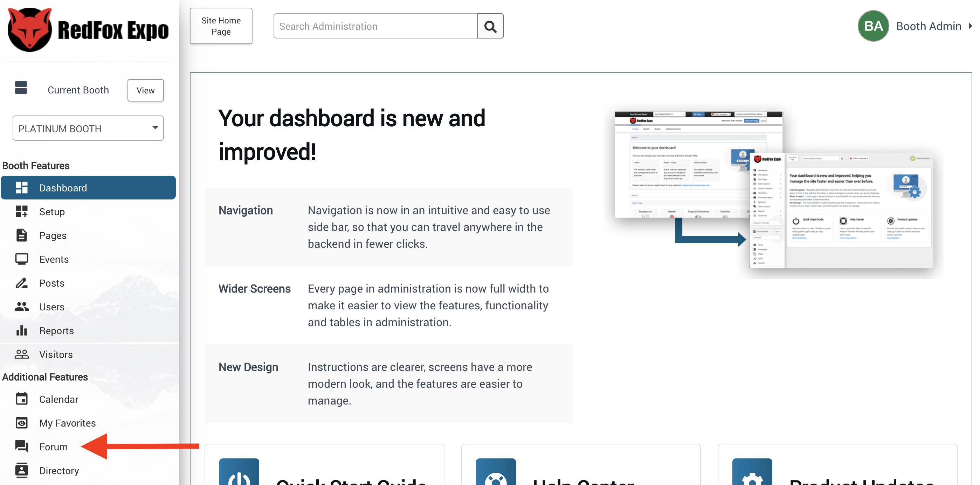Click the New Design heading text
Viewport: 980px width, 485px height.
248,367
